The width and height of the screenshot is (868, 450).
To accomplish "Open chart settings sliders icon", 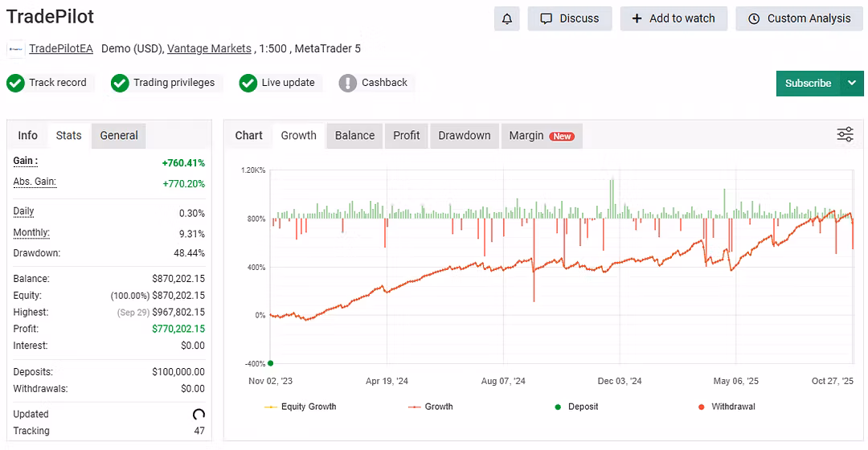I will coord(845,135).
